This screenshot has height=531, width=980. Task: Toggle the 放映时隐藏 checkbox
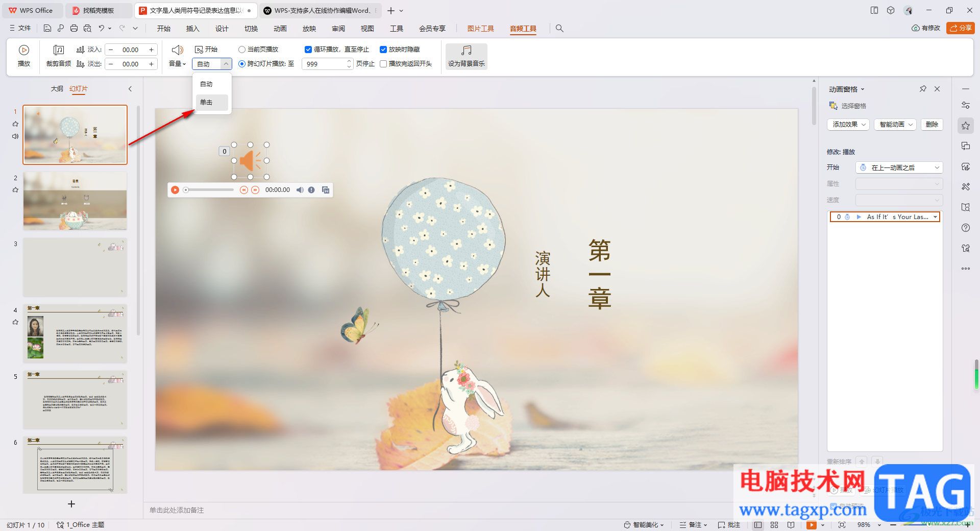pos(383,50)
